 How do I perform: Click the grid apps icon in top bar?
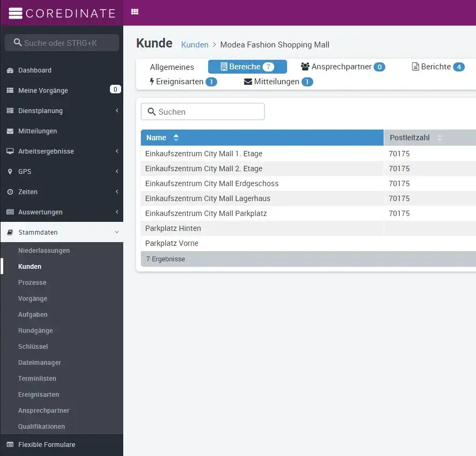point(134,12)
